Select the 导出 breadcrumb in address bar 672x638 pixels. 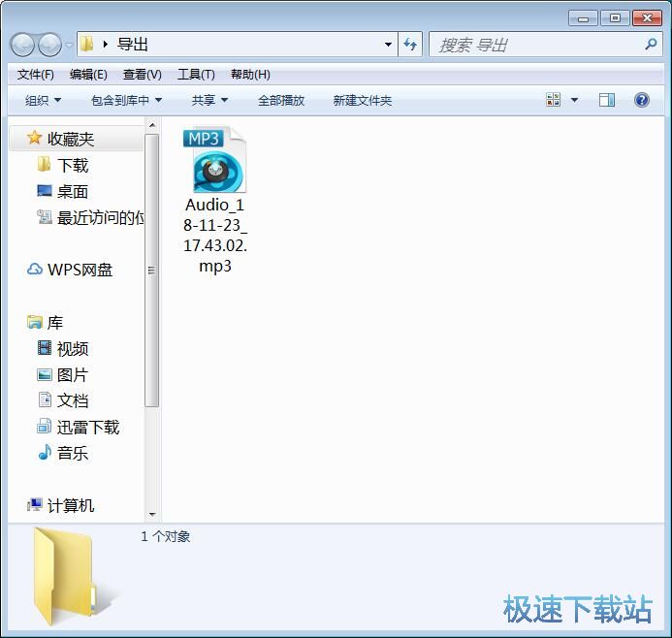(133, 45)
